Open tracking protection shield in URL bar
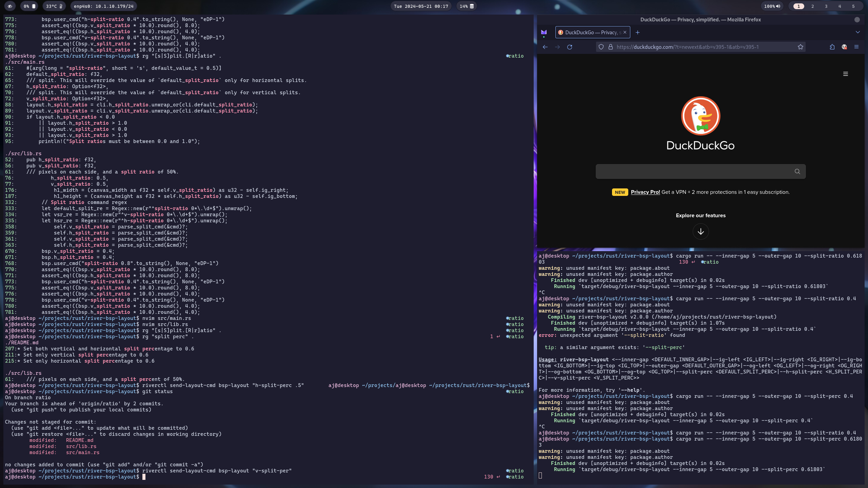Screen dimensions: 868x488 tap(601, 47)
